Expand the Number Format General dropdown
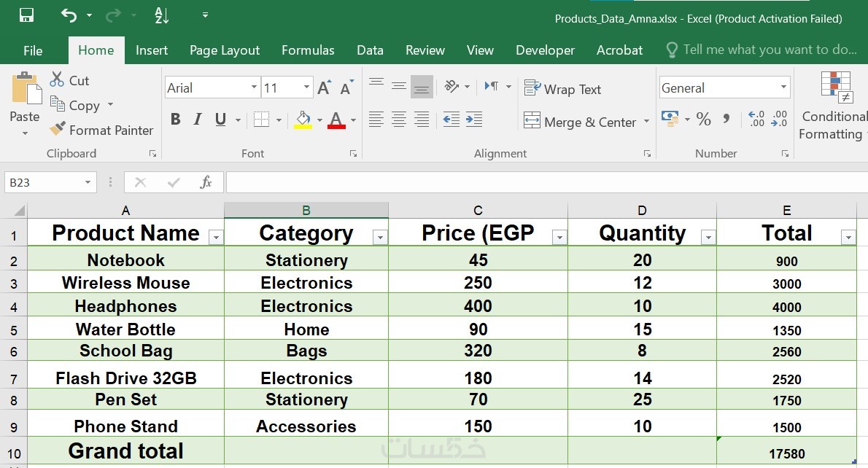The width and height of the screenshot is (868, 468). 784,88
